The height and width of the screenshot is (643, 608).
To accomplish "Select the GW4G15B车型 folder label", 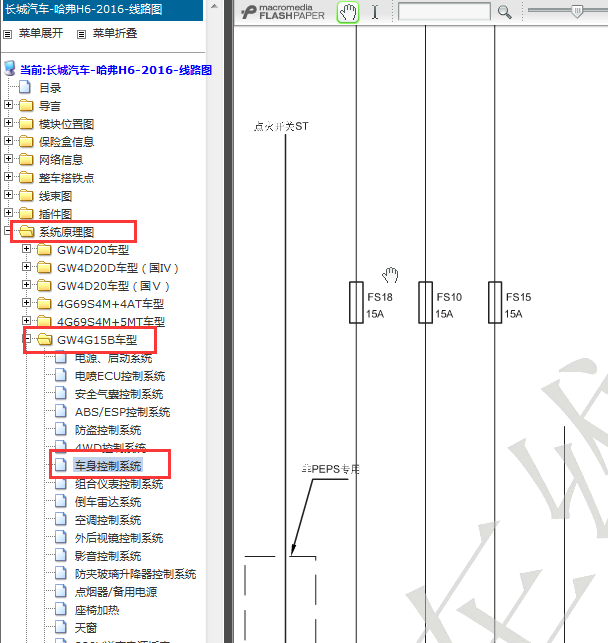I will point(97,340).
